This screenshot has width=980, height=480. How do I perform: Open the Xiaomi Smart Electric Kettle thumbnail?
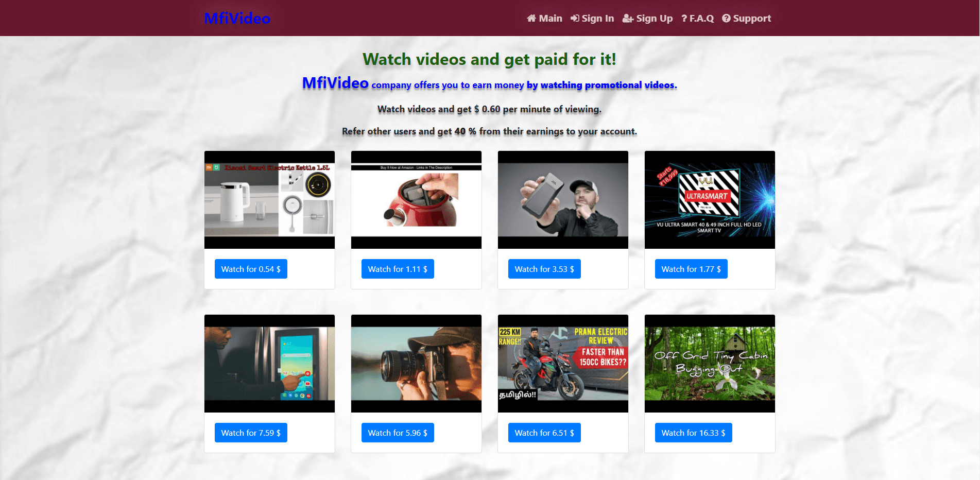tap(269, 200)
